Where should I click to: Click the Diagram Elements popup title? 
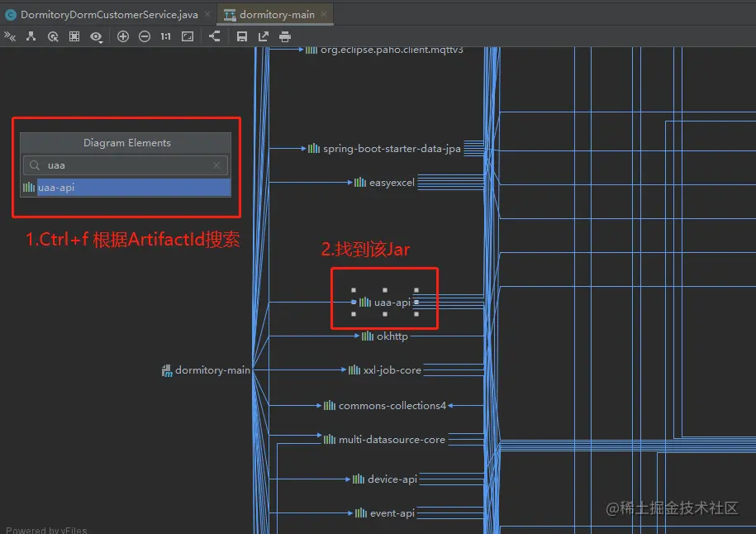(126, 143)
